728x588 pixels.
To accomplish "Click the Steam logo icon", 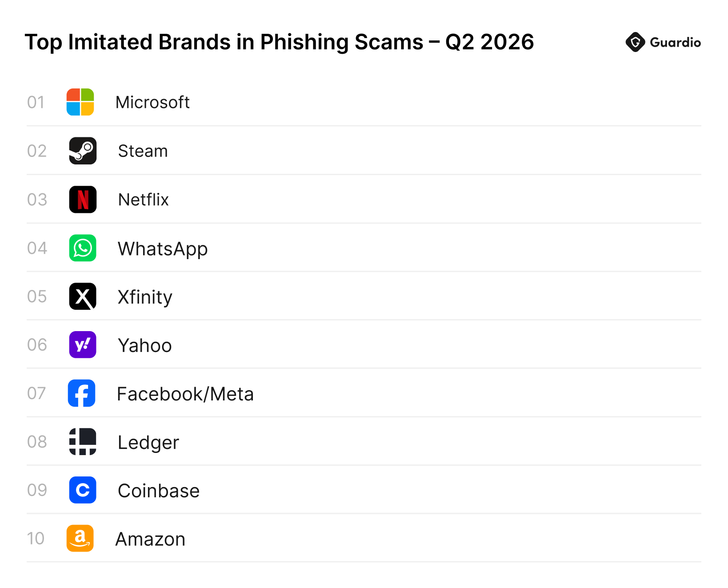I will (x=83, y=151).
